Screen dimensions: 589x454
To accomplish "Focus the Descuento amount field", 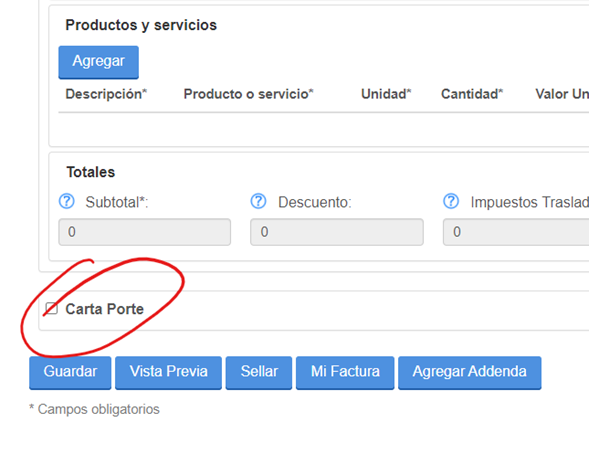I will pyautogui.click(x=337, y=232).
